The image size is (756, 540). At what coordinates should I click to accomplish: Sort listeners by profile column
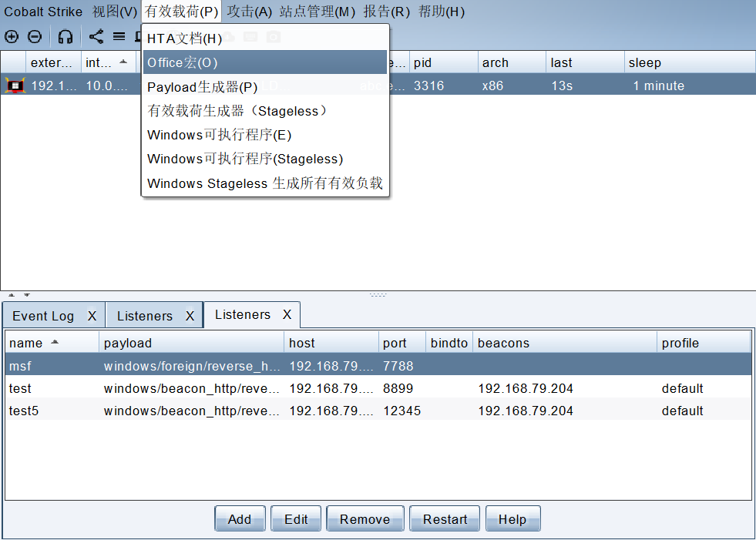point(704,343)
